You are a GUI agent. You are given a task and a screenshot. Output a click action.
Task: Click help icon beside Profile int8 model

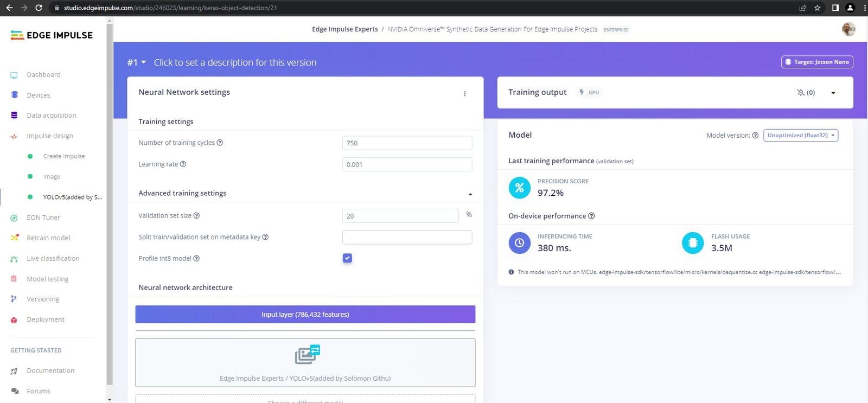(x=196, y=258)
